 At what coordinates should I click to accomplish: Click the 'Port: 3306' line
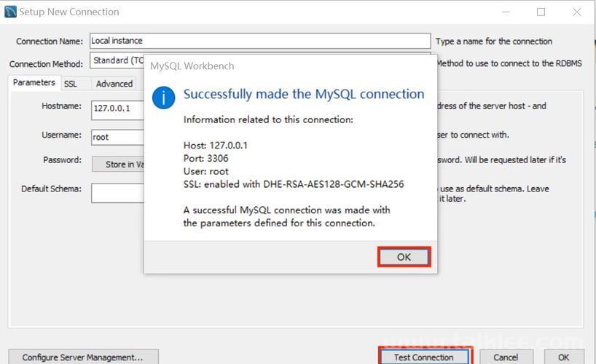click(x=205, y=158)
